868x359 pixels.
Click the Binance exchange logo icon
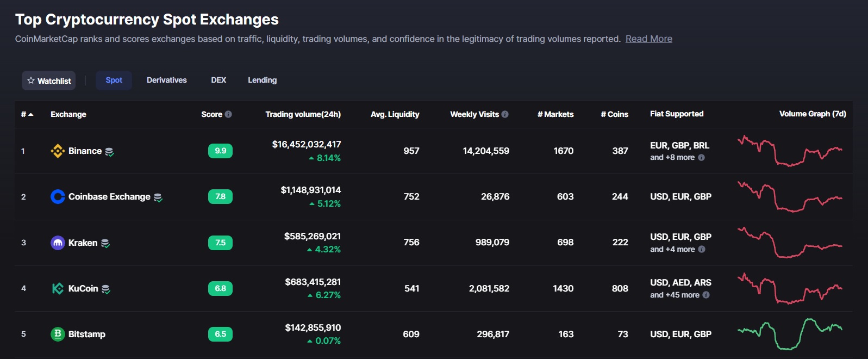[x=58, y=151]
